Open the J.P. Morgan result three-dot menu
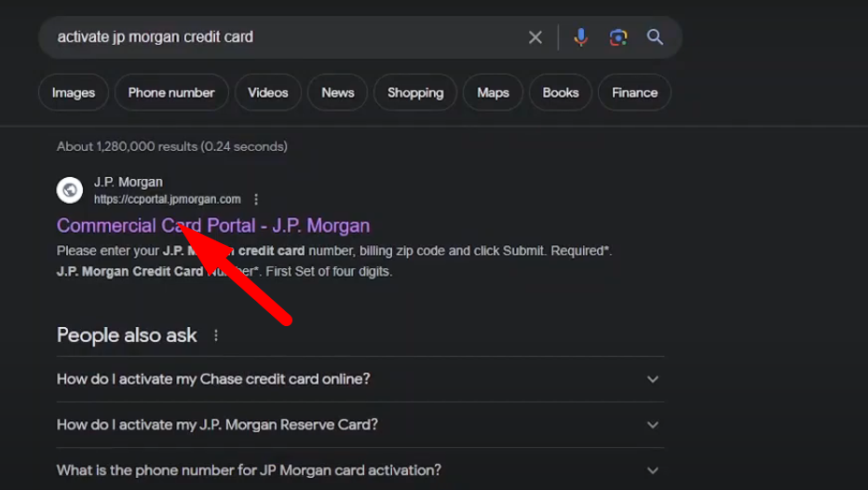Screen dimensions: 868x490 (x=256, y=199)
